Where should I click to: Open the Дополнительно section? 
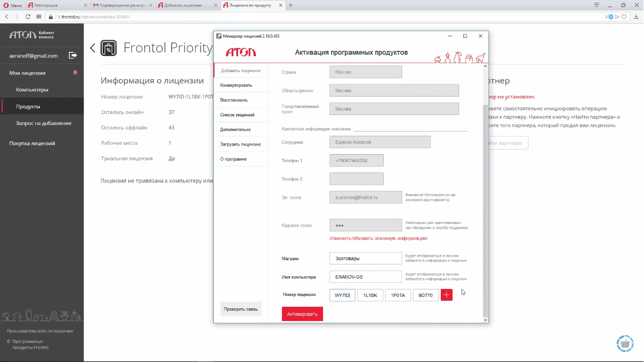(x=240, y=129)
